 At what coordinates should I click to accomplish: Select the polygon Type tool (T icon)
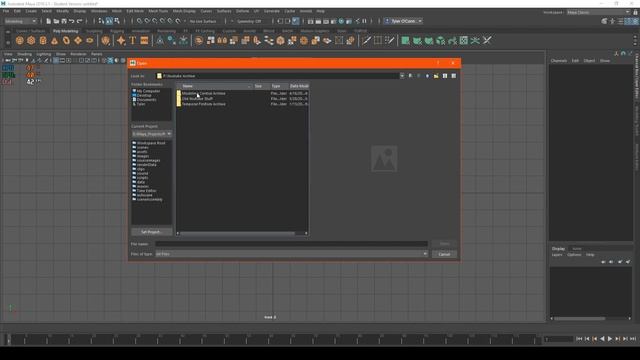click(133, 40)
